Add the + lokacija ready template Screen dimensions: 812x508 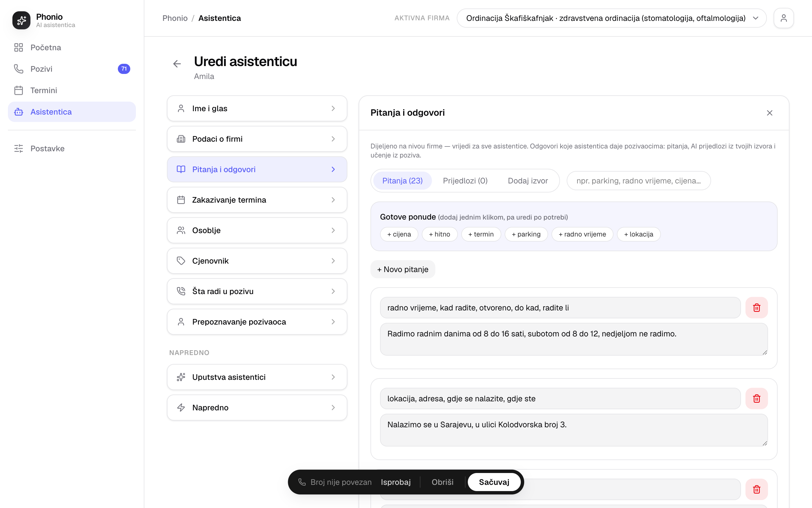639,234
